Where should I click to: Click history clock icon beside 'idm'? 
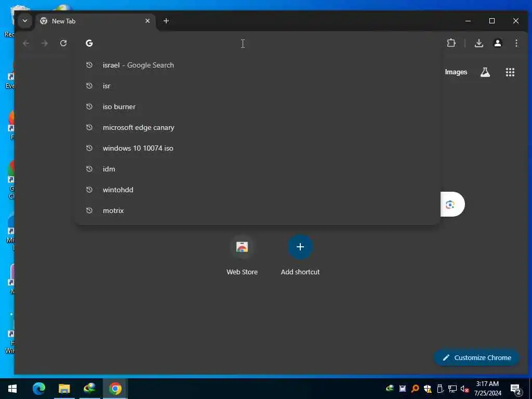pos(89,169)
